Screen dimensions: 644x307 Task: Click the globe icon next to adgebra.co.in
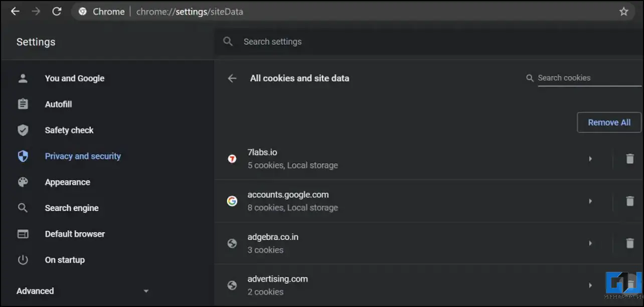point(232,243)
